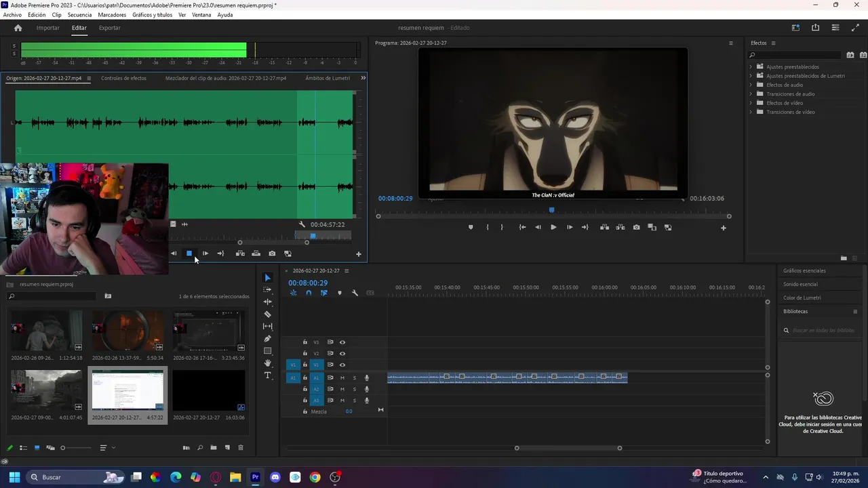868x488 pixels.
Task: Adjust the thumbnail size slider in project panel
Action: coord(63,448)
